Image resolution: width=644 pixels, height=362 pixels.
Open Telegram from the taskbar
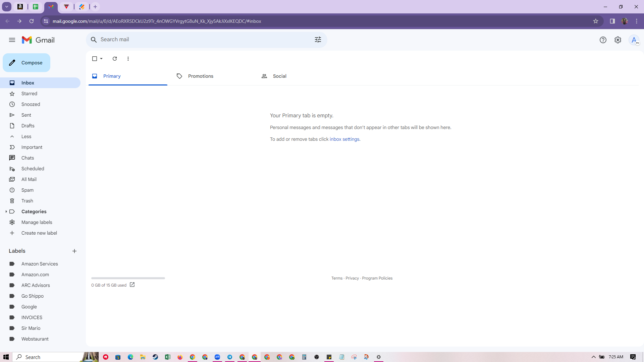230,357
